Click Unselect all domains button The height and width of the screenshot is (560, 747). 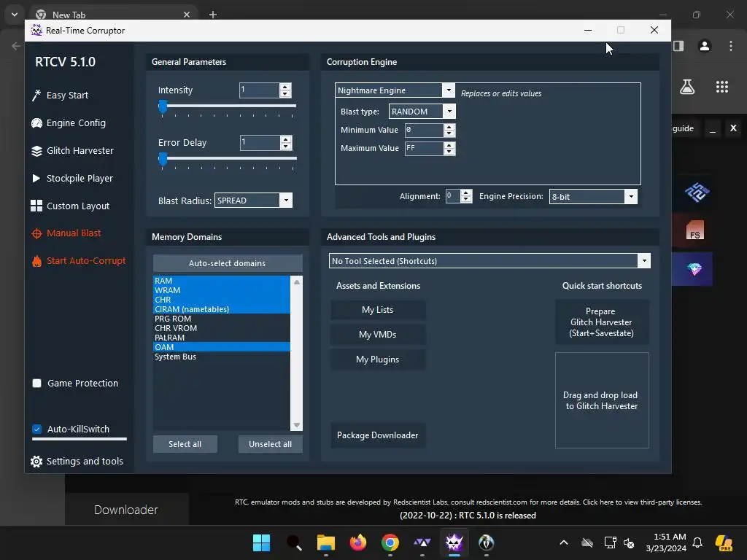pos(270,444)
